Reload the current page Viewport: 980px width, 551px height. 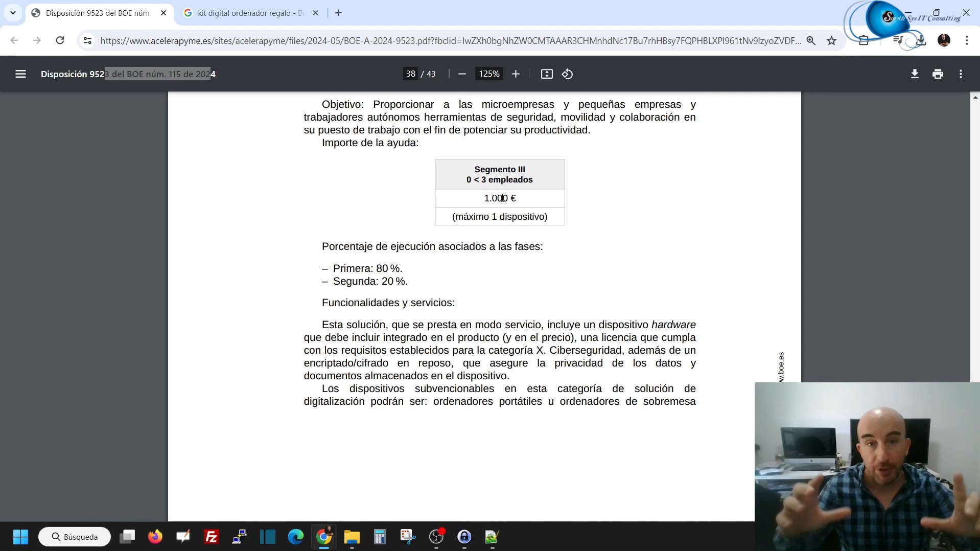(60, 40)
